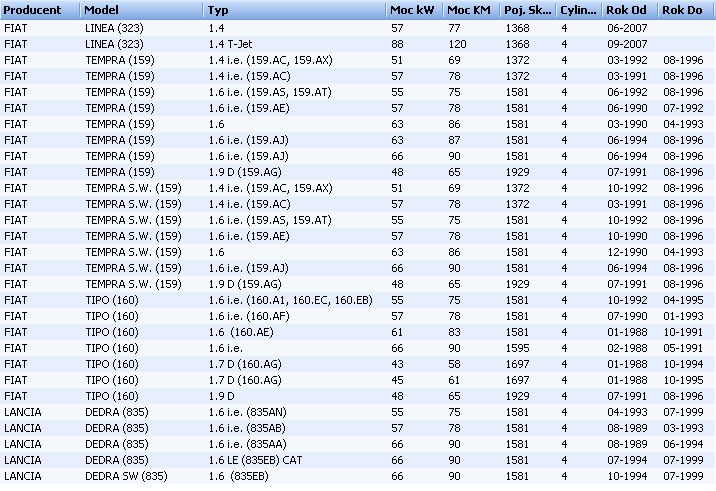The width and height of the screenshot is (716, 491).
Task: Select 1.6 LE (835EB) CAT entry
Action: [x=255, y=460]
